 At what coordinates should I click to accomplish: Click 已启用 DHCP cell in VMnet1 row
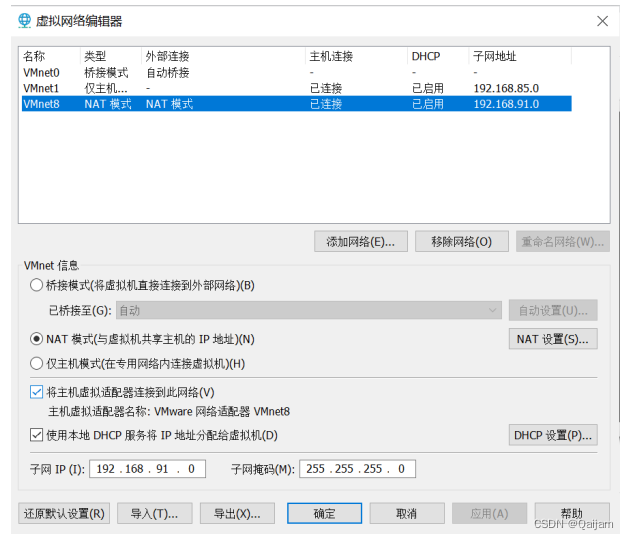coord(428,88)
